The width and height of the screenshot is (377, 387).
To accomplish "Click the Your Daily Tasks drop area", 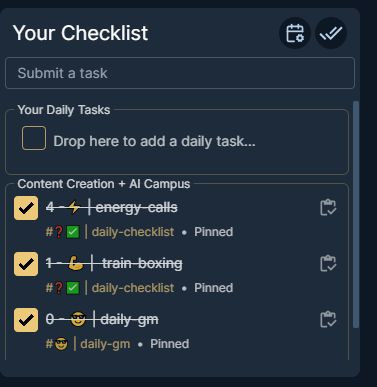I will [177, 141].
